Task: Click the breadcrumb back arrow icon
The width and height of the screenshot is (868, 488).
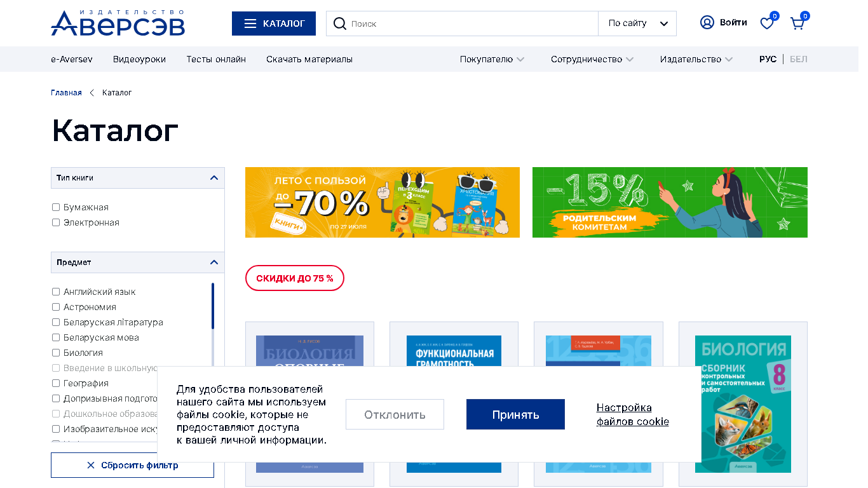Action: pyautogui.click(x=92, y=93)
